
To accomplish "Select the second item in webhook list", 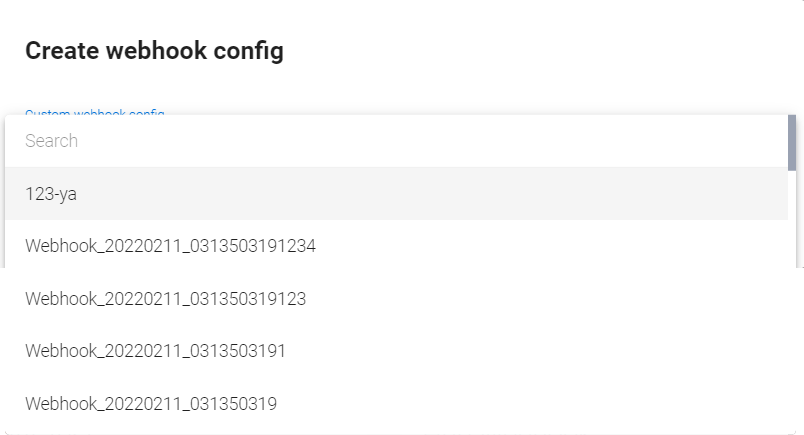I will pos(395,245).
